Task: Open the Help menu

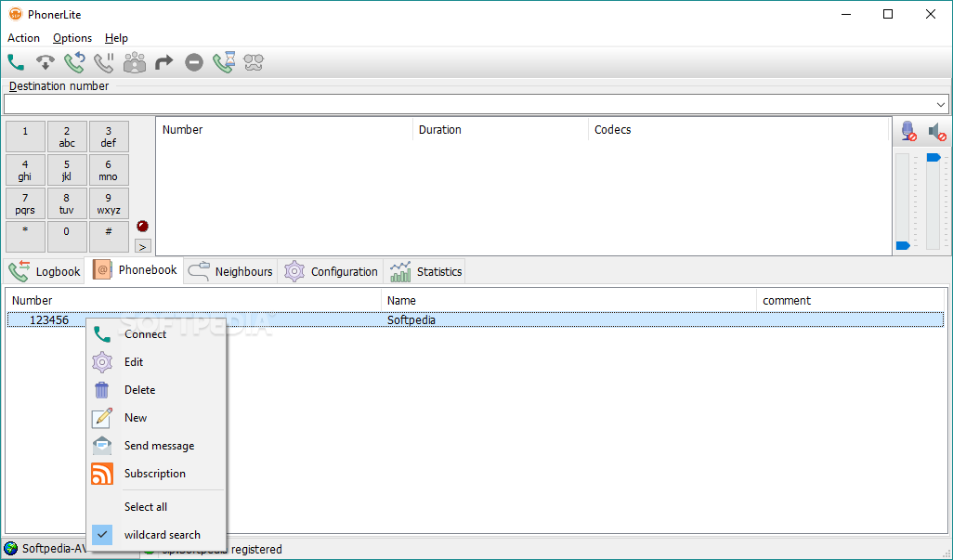Action: pyautogui.click(x=116, y=38)
